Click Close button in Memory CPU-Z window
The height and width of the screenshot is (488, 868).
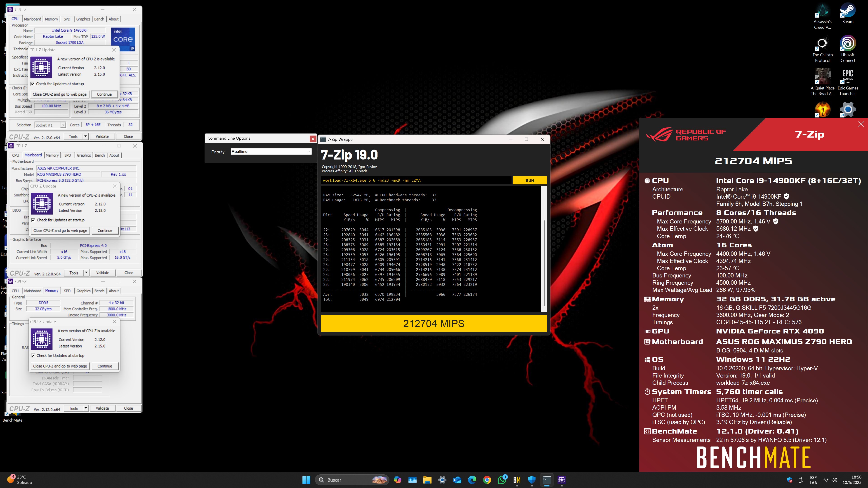(128, 408)
